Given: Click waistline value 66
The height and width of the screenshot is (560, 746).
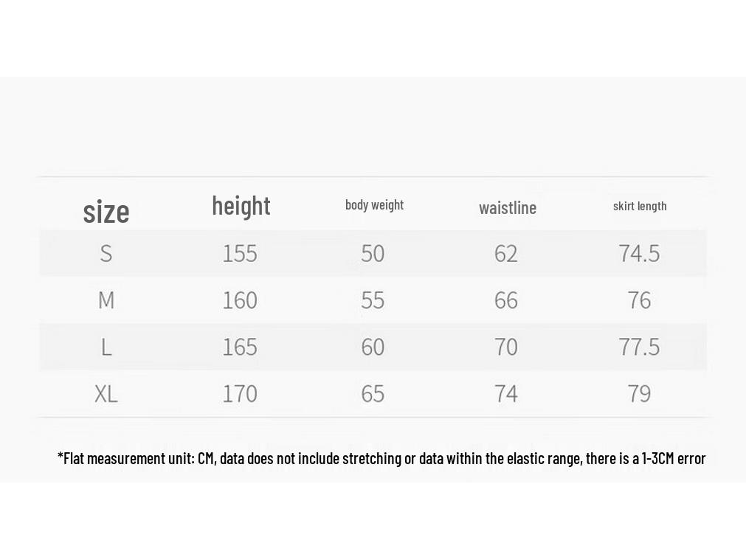Looking at the screenshot, I should [505, 300].
